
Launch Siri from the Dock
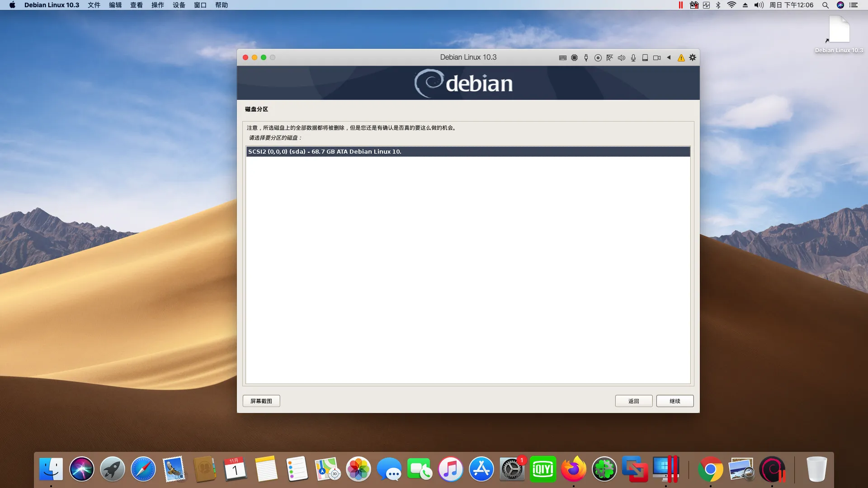point(82,469)
